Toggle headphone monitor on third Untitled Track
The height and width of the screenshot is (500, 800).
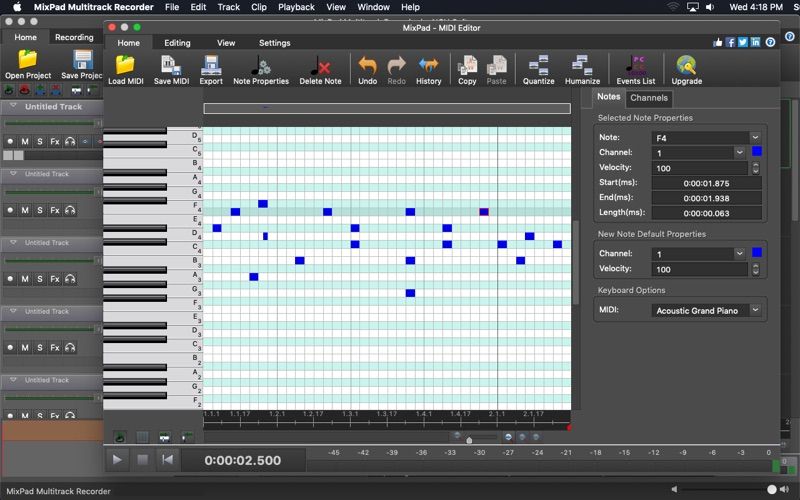point(70,279)
